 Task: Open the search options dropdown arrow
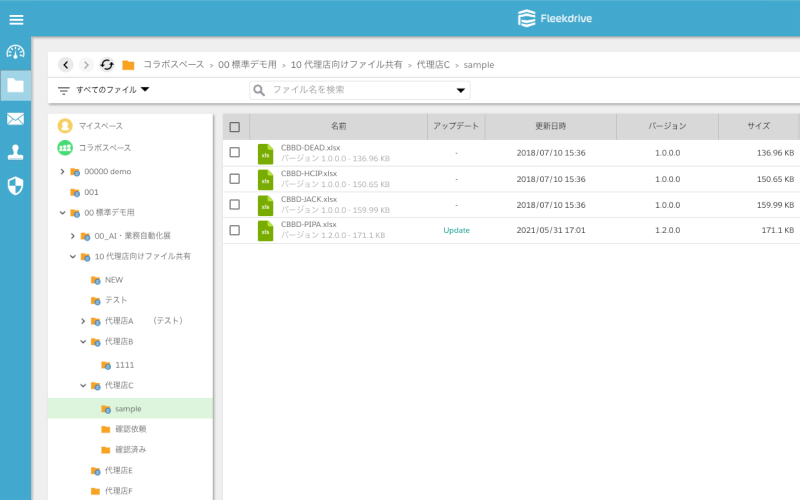coord(461,90)
